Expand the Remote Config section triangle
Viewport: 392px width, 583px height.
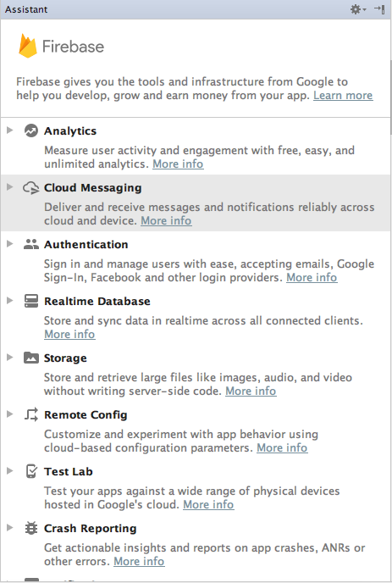click(10, 414)
